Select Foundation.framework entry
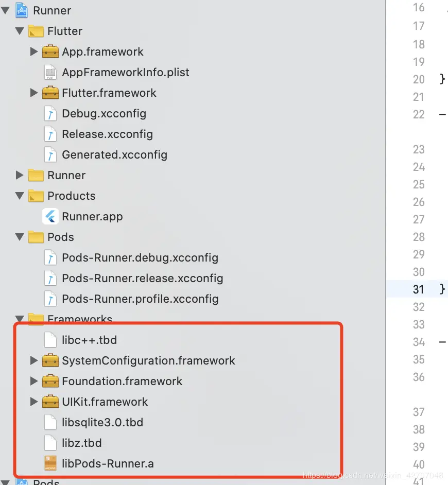Screen dimensions: 448x485 point(122,381)
